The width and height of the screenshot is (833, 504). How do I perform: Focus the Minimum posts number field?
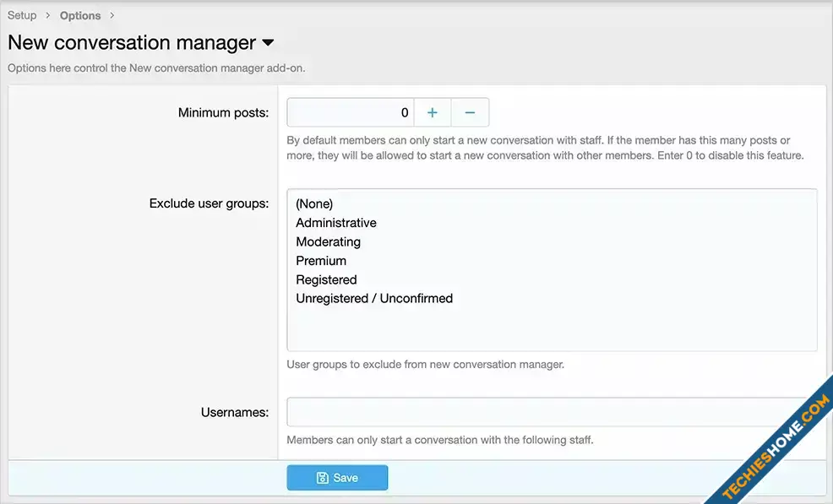(350, 112)
